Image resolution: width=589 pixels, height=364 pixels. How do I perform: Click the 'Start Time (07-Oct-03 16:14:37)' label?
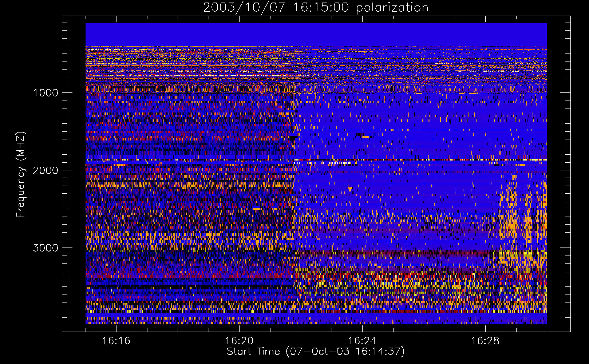(316, 352)
